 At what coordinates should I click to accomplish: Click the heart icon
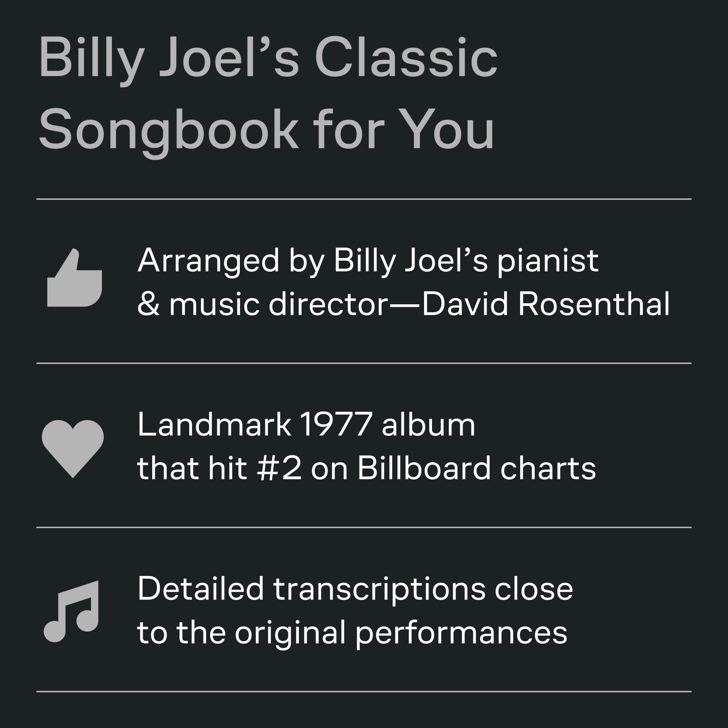tap(73, 447)
